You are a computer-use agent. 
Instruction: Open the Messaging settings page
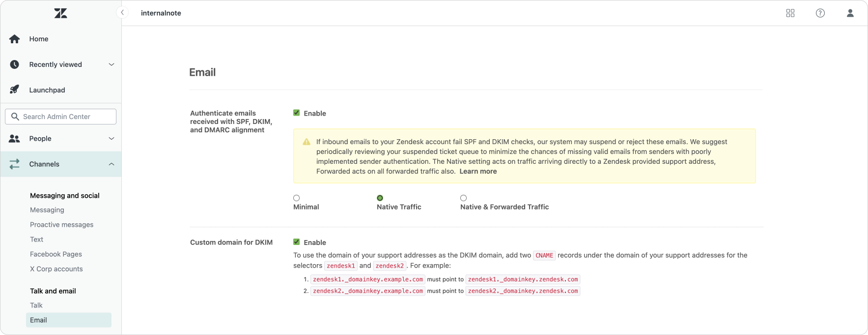coord(47,210)
